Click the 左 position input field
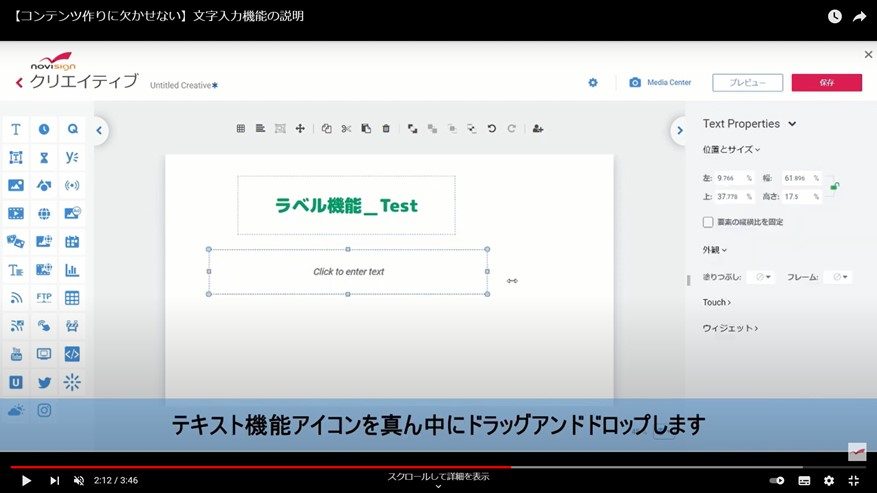Image resolution: width=877 pixels, height=493 pixels. pyautogui.click(x=734, y=178)
